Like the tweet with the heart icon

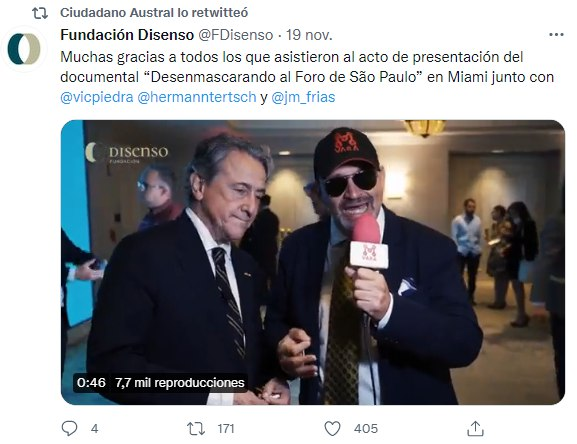click(332, 429)
